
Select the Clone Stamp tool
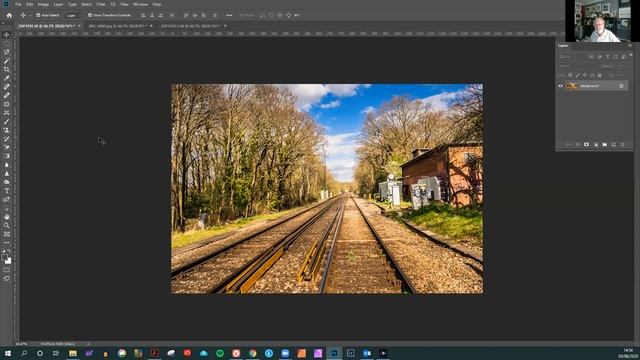(x=7, y=130)
